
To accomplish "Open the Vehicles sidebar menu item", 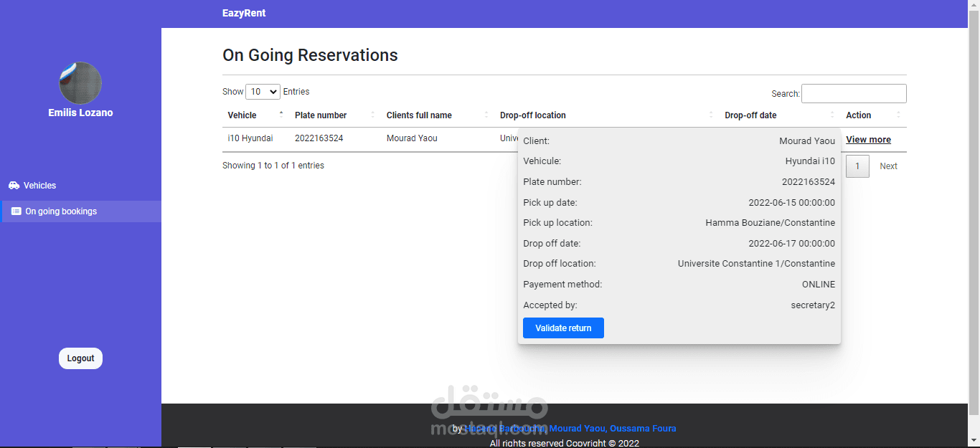I will 40,186.
